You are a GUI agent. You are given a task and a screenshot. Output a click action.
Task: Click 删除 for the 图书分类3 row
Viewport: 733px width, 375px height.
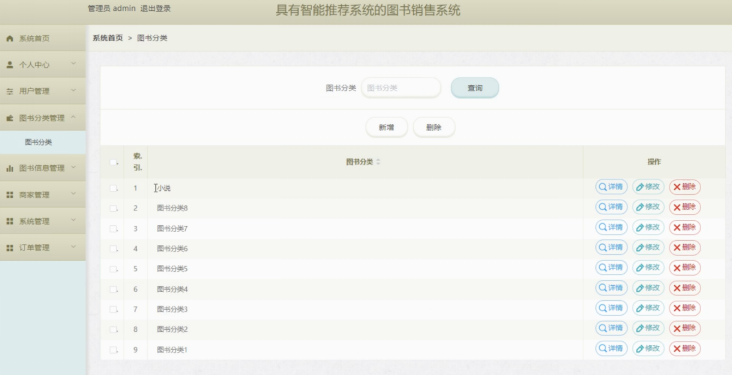685,308
